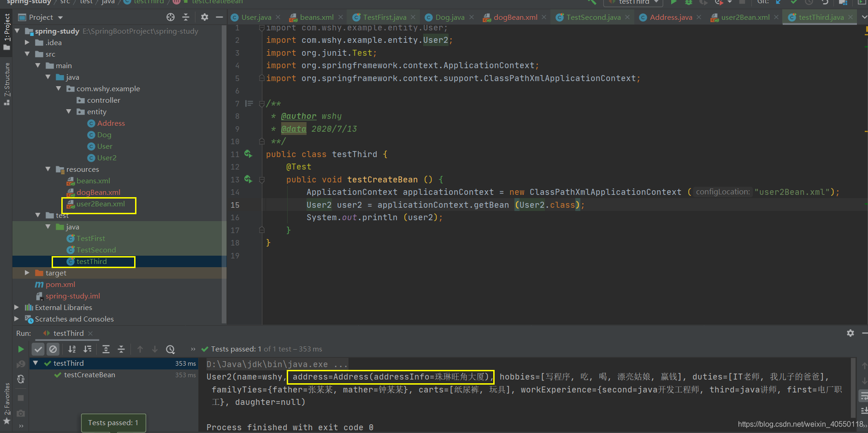This screenshot has width=868, height=433.
Task: Toggle auto-test rerun button
Action: click(21, 380)
